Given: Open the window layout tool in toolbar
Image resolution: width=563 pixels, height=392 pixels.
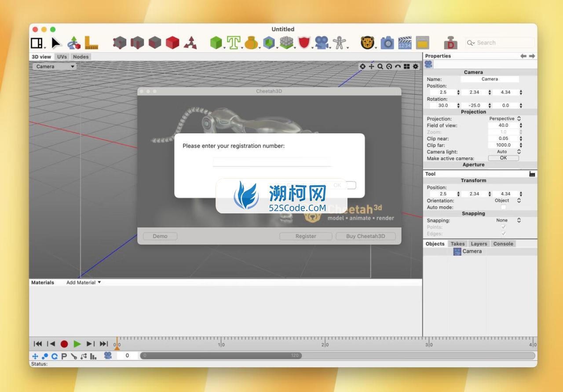Looking at the screenshot, I should [37, 43].
